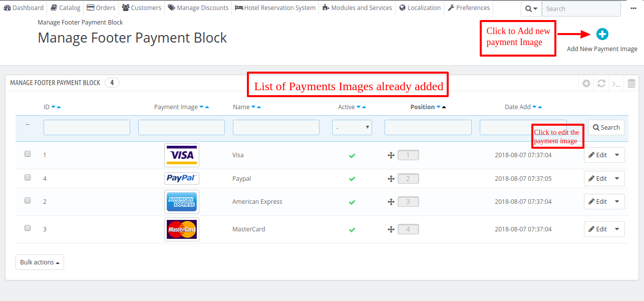Select the checkbox for American Express row
The height and width of the screenshot is (301, 644).
[28, 200]
